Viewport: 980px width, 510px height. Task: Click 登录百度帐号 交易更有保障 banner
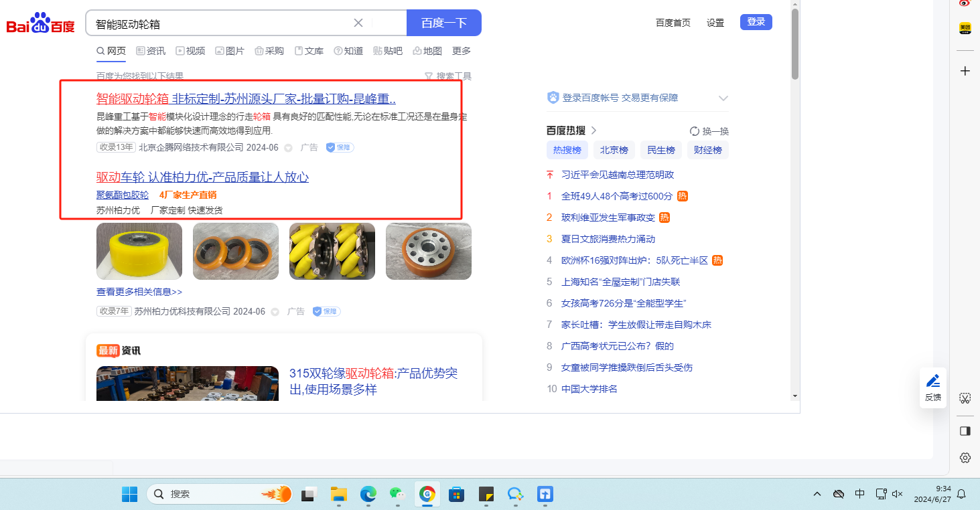(620, 98)
